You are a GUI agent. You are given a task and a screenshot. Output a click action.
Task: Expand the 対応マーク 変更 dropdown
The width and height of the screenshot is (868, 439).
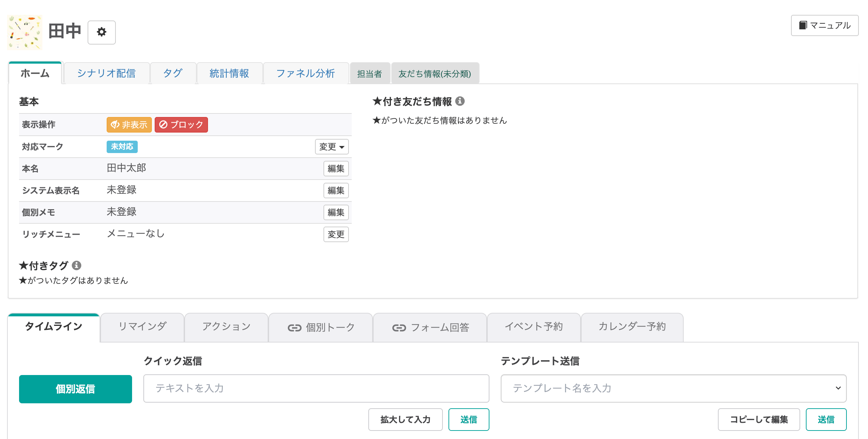[x=332, y=147]
